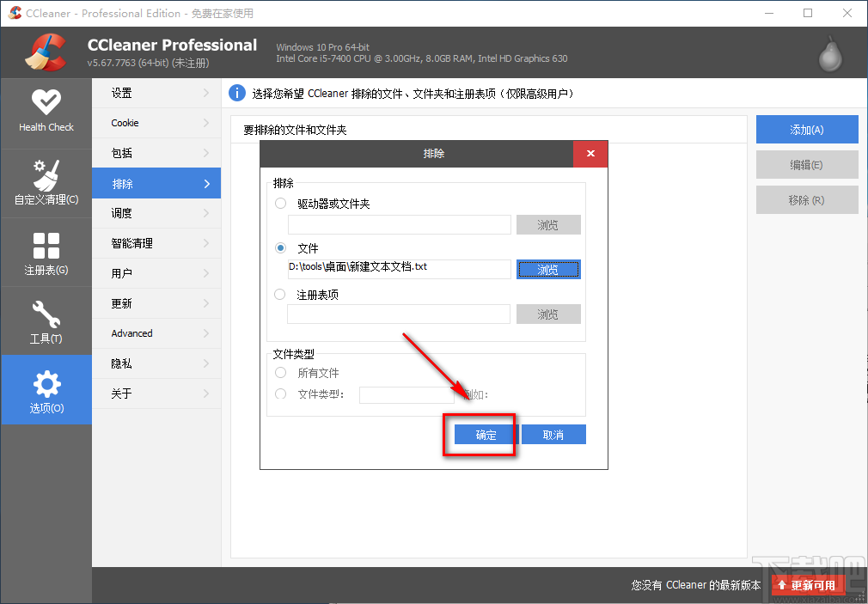Open the Advanced menu item
This screenshot has width=868, height=604.
tap(156, 333)
